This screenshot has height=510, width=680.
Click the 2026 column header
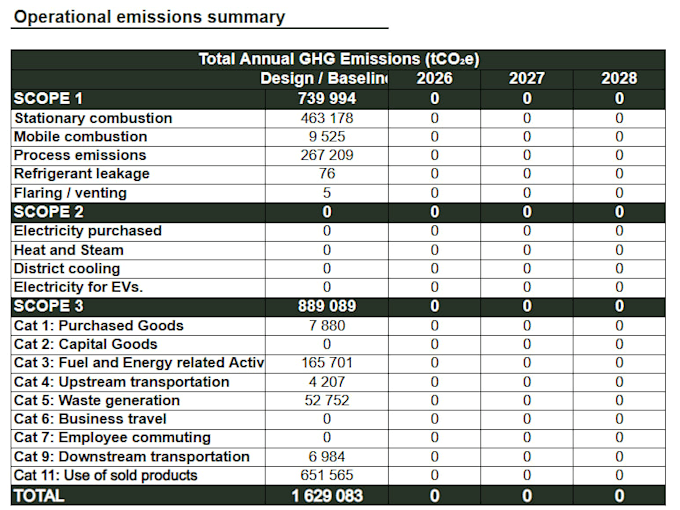click(434, 78)
